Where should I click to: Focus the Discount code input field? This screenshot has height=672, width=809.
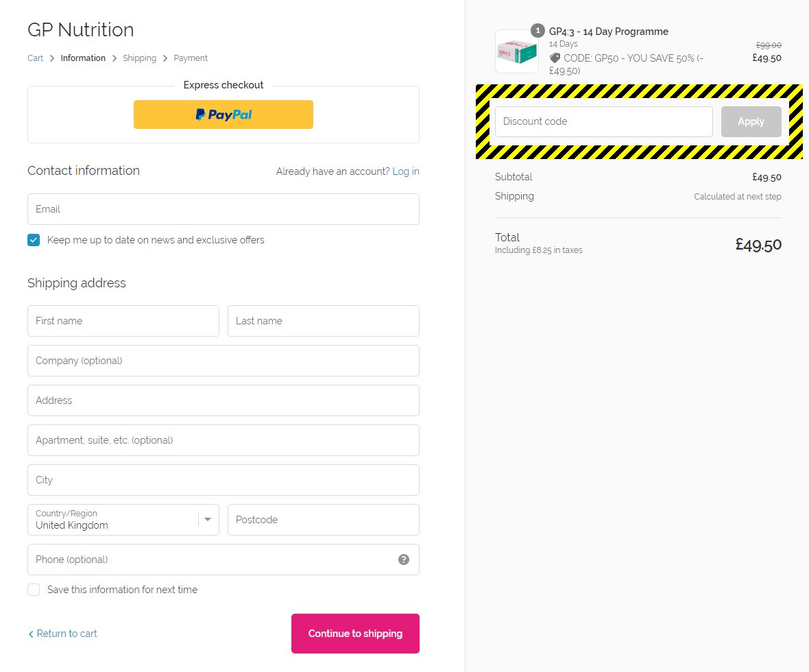click(x=603, y=122)
